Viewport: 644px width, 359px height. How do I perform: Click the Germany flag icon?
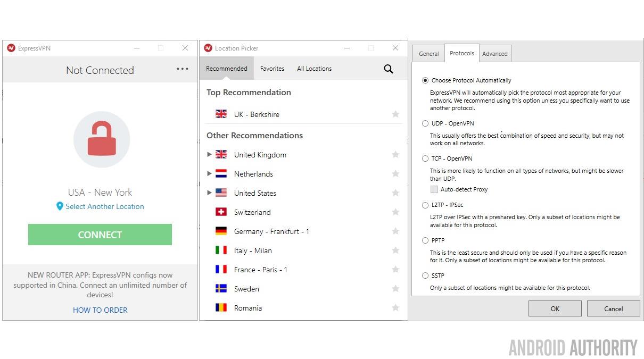tap(221, 231)
